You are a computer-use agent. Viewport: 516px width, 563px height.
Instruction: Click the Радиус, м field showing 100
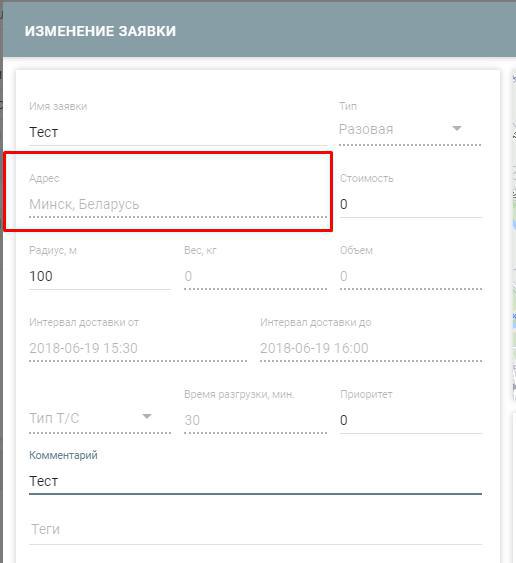(x=100, y=276)
